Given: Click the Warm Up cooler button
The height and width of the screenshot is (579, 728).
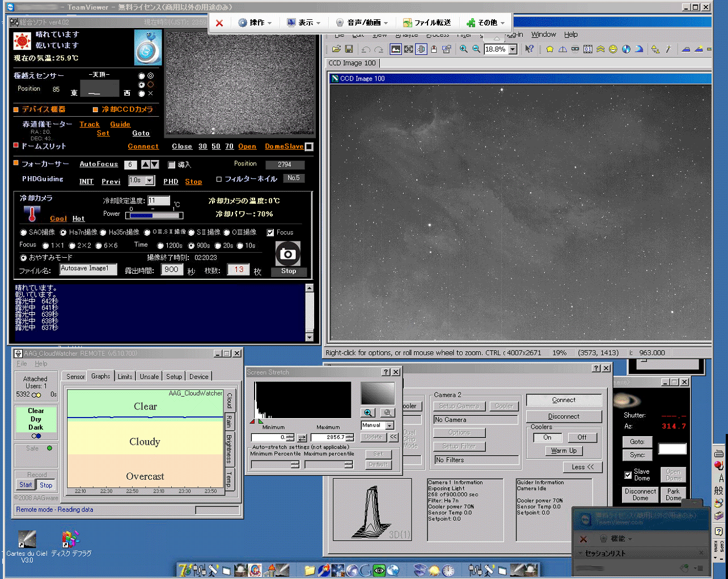Looking at the screenshot, I should coord(564,451).
